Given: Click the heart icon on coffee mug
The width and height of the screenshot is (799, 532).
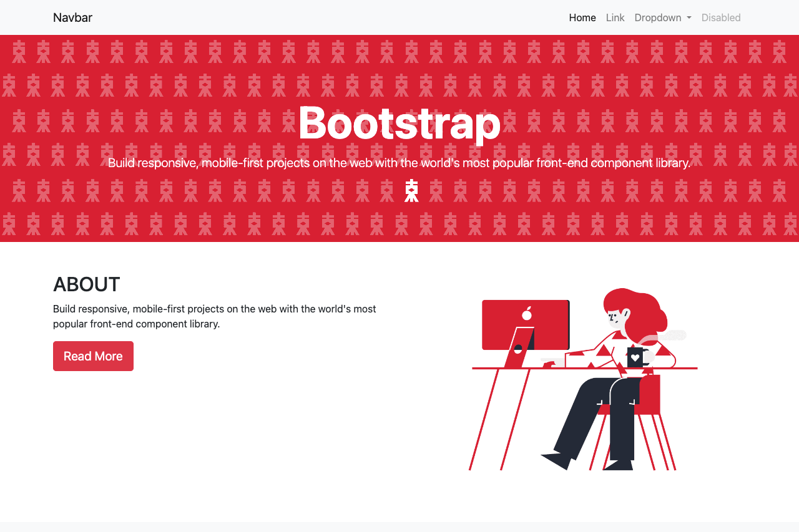Looking at the screenshot, I should (x=635, y=357).
